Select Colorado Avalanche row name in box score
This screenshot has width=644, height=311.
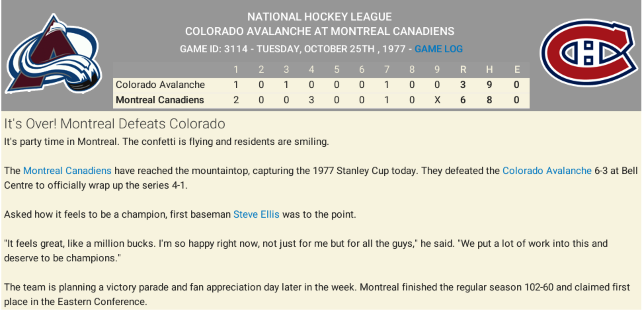160,85
